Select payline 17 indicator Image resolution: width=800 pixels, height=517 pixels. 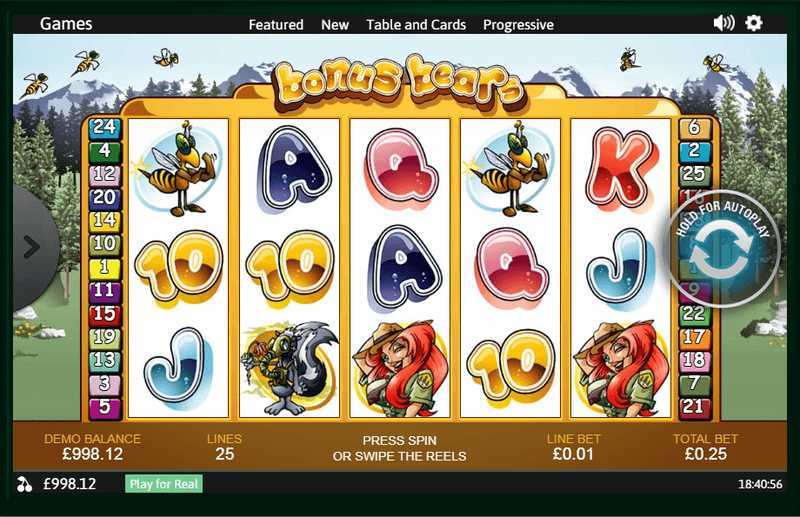pyautogui.click(x=694, y=337)
